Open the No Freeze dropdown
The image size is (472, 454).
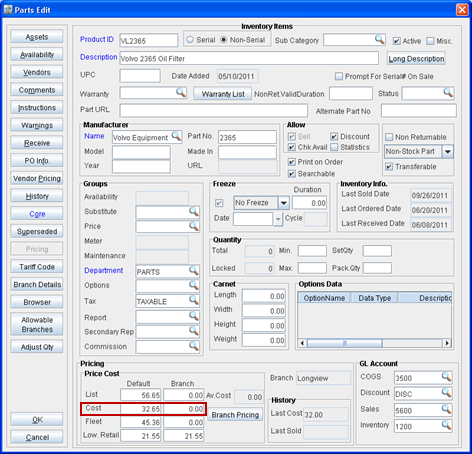(x=284, y=203)
